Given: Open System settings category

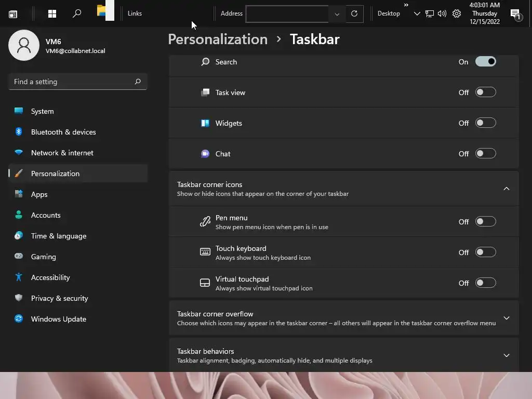Looking at the screenshot, I should (x=78, y=111).
